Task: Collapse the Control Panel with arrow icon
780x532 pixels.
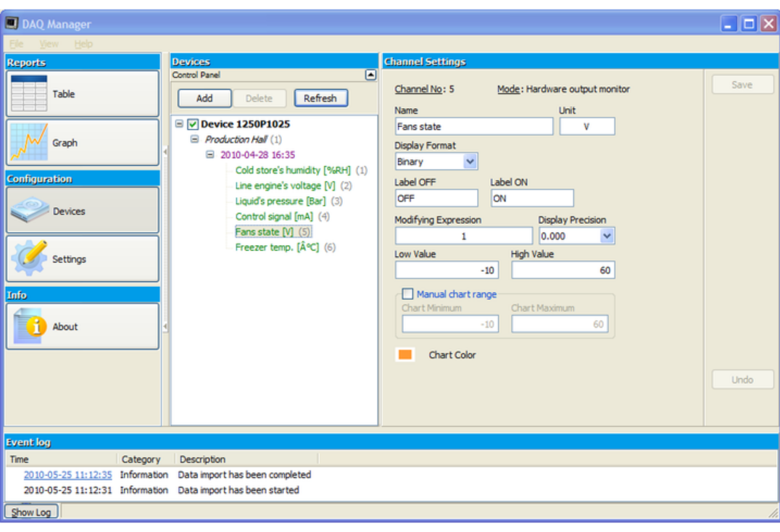Action: [x=370, y=75]
